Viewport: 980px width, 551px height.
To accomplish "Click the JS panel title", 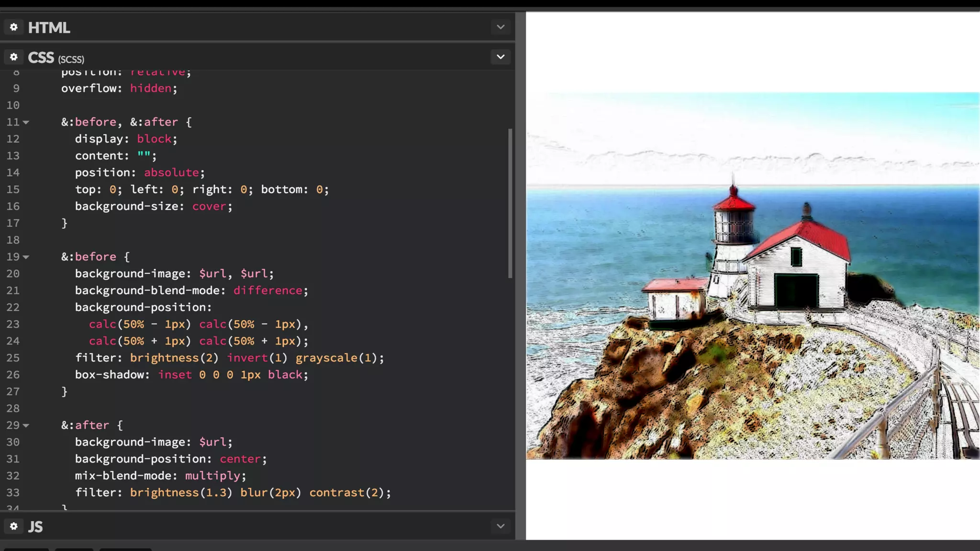I will [35, 527].
